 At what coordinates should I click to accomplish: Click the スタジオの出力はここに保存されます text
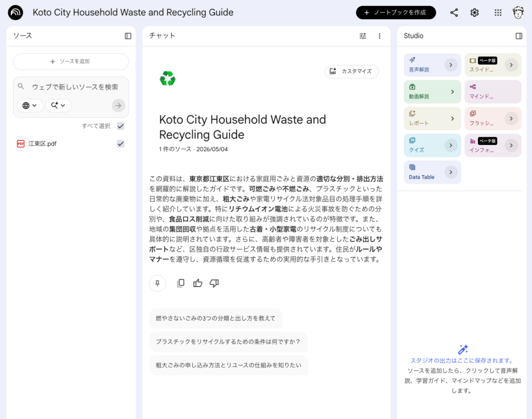click(x=463, y=361)
